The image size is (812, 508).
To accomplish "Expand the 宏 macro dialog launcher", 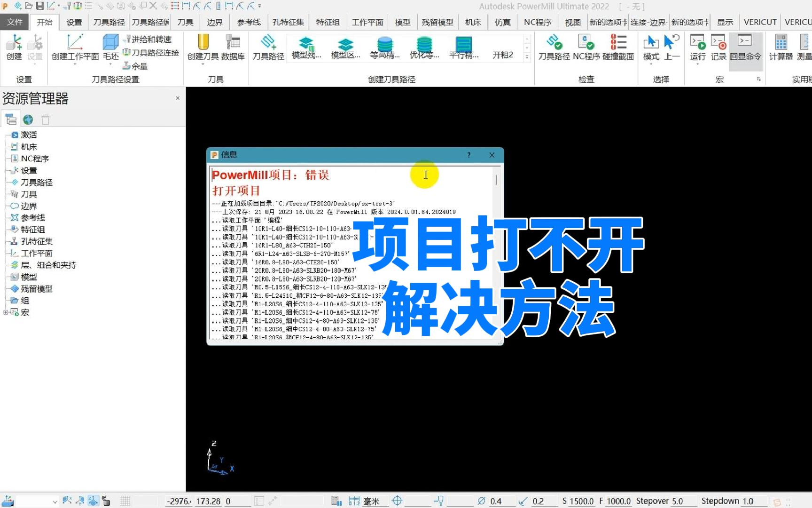I will [x=758, y=79].
